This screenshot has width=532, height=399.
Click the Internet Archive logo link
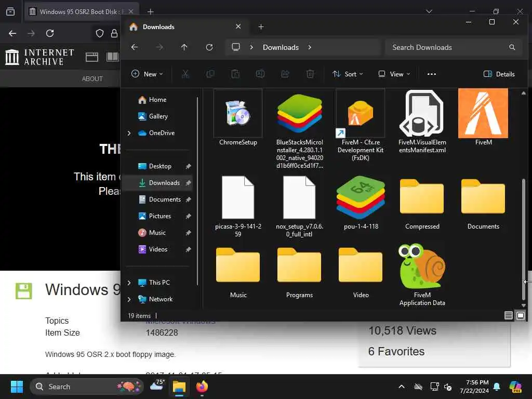(x=39, y=57)
